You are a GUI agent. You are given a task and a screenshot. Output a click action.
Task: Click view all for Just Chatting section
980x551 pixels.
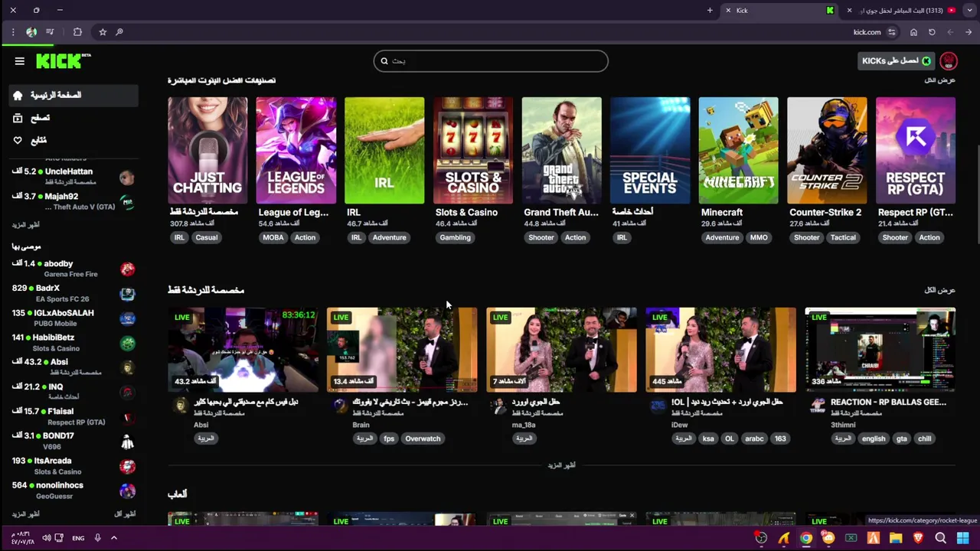click(939, 290)
